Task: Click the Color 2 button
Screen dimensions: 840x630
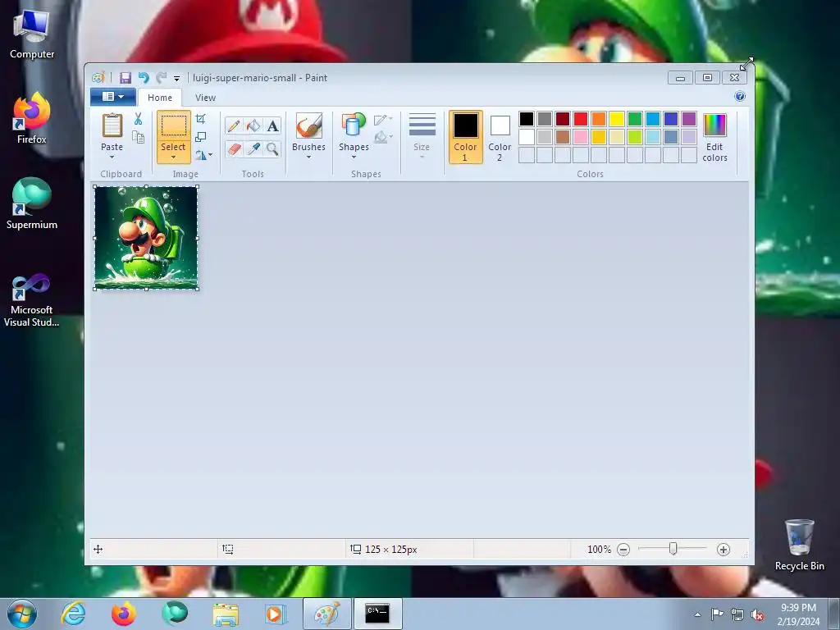Action: [500, 137]
